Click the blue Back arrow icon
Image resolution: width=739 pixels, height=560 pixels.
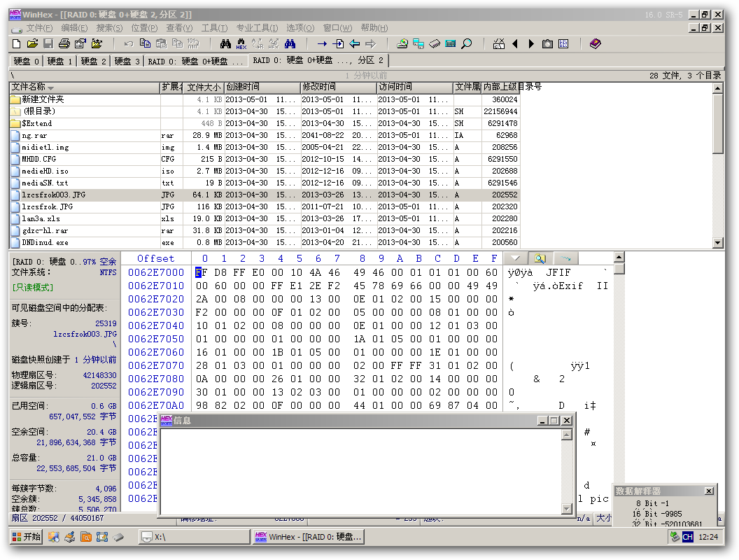pos(354,44)
